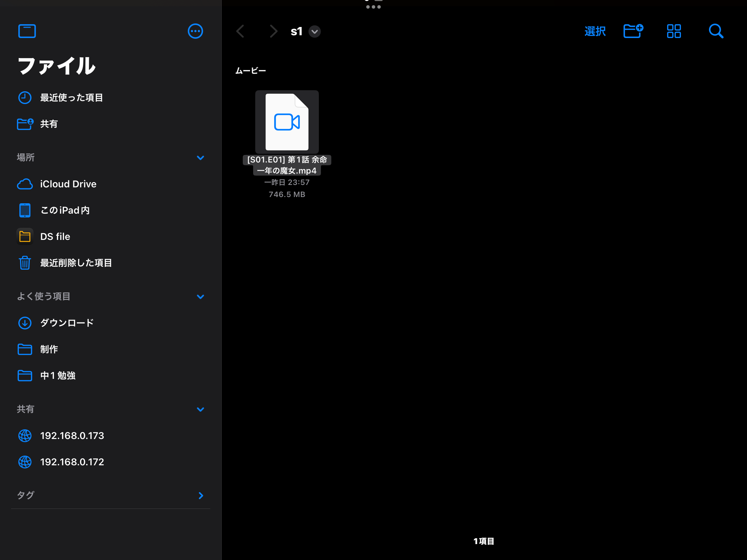Toggle the sidebar visibility icon

click(x=27, y=31)
